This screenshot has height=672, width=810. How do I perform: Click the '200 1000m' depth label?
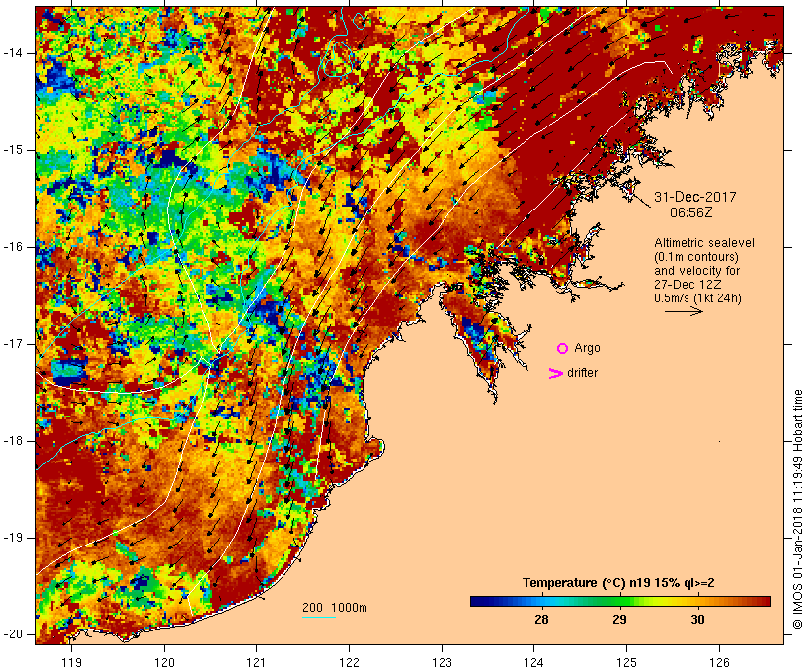point(335,608)
